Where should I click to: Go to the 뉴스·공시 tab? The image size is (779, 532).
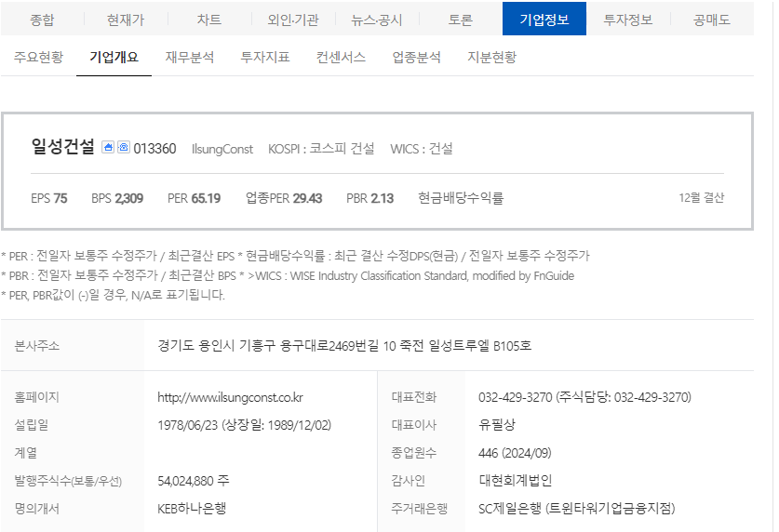tap(377, 20)
